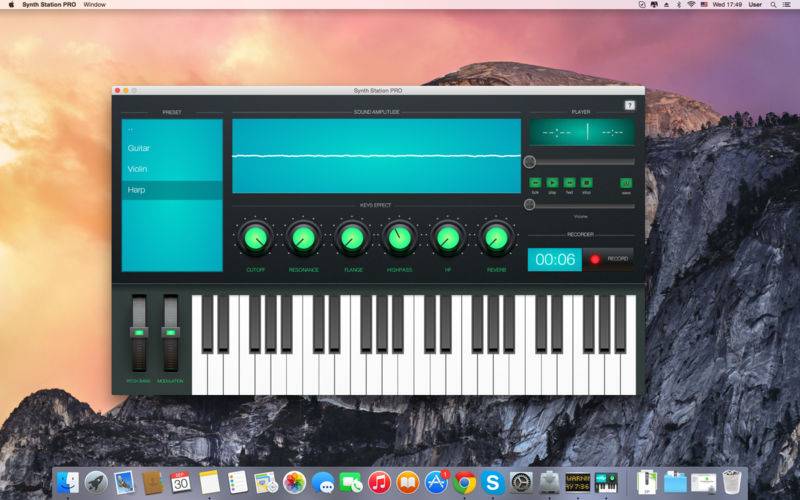800x500 pixels.
Task: Click the Wi-Fi status icon
Action: click(x=691, y=5)
